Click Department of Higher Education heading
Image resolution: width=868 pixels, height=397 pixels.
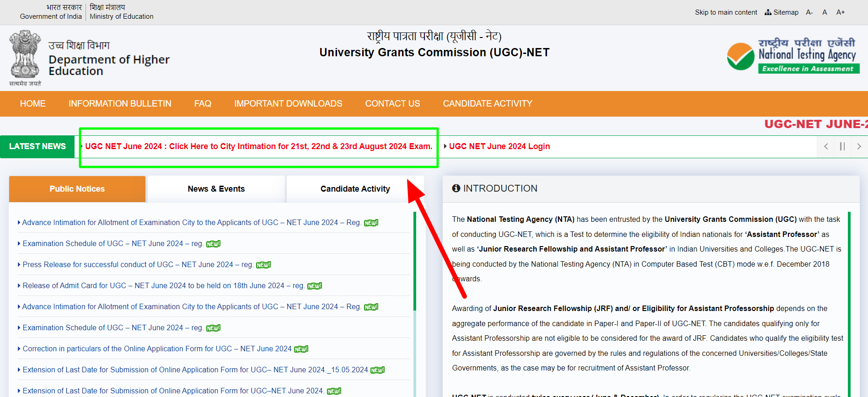(109, 65)
